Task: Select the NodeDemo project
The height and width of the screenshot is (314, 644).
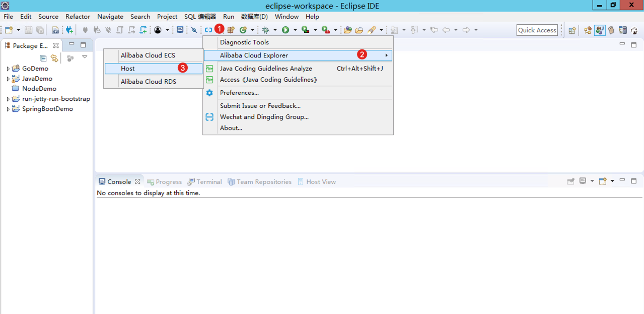Action: click(x=39, y=89)
